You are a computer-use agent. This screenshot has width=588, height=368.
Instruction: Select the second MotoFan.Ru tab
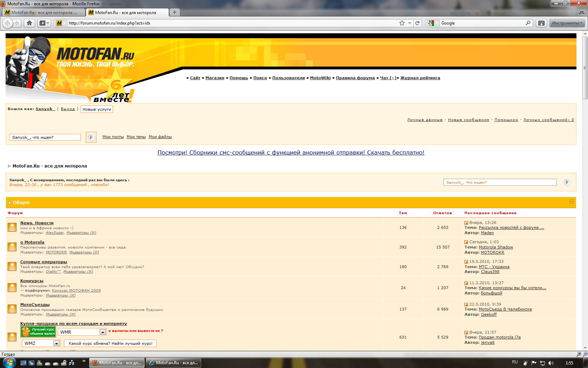(x=127, y=12)
